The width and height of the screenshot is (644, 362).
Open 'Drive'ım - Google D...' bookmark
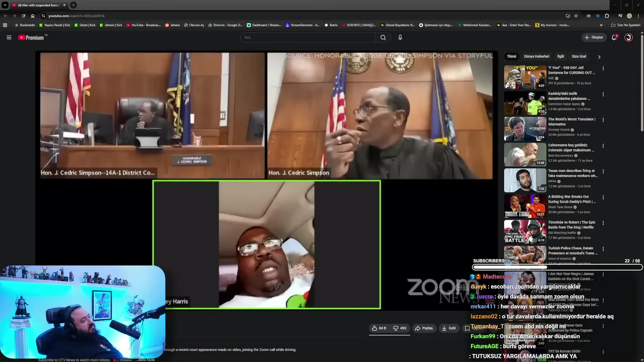coord(225,25)
